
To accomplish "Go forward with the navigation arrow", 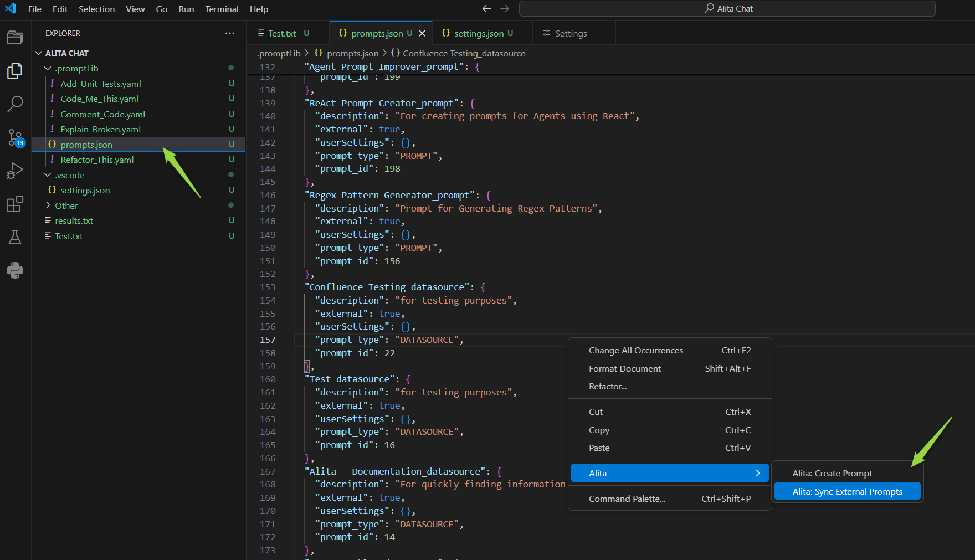I will tap(505, 8).
